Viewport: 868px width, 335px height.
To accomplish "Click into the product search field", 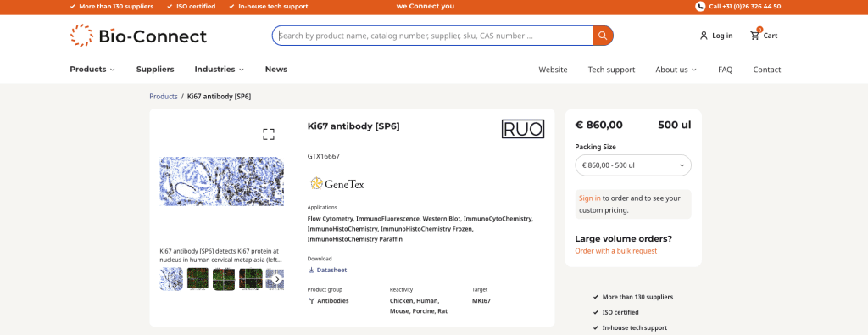I will tap(435, 36).
